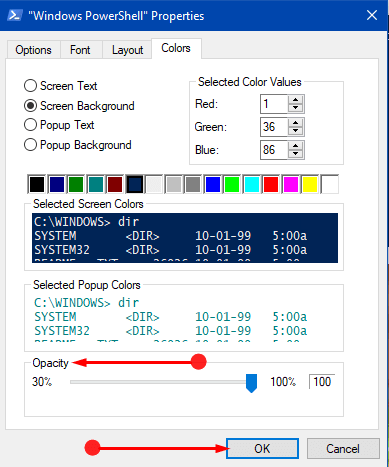Image resolution: width=389 pixels, height=467 pixels.
Task: Pick the magenta color swatch
Action: [291, 184]
